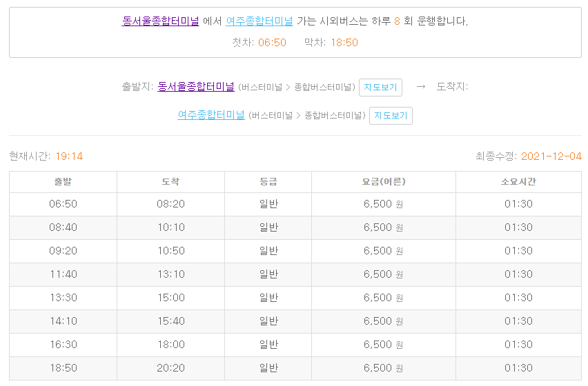Select departure time 14:10
Screen dimensions: 588x386
click(63, 321)
